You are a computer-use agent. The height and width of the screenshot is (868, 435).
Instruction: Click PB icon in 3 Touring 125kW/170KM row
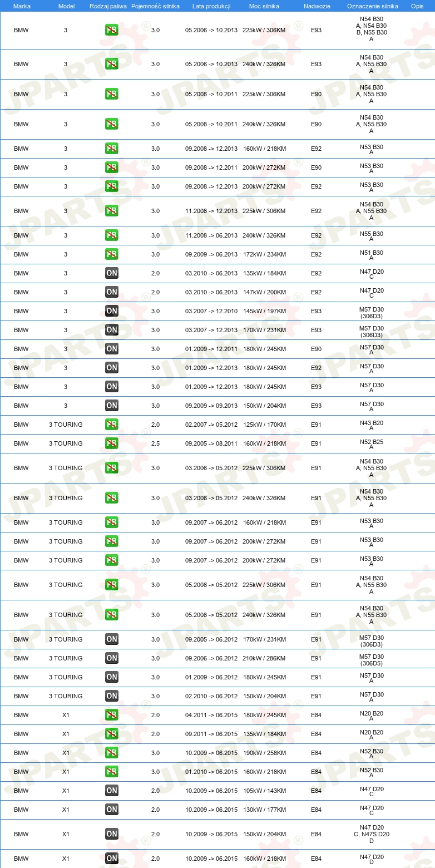point(111,425)
